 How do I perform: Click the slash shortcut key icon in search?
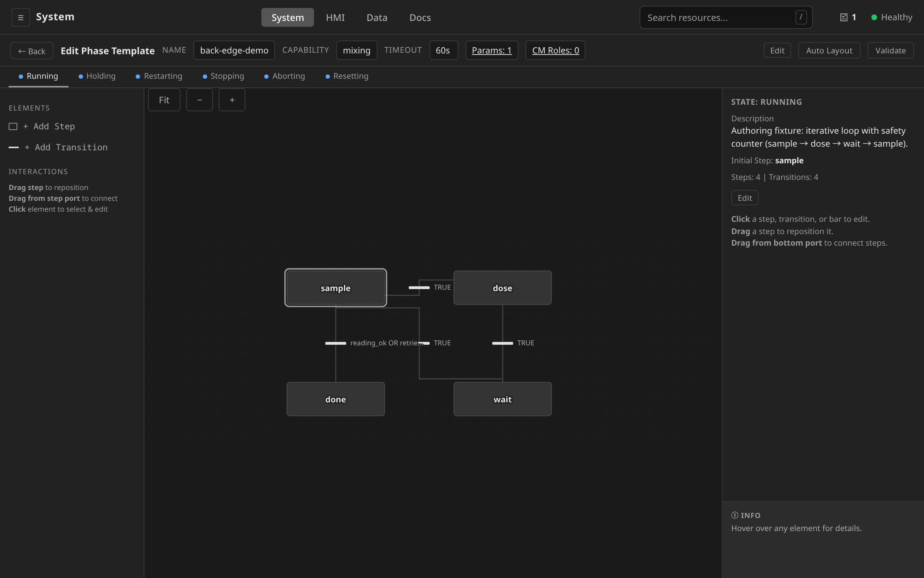(x=801, y=17)
